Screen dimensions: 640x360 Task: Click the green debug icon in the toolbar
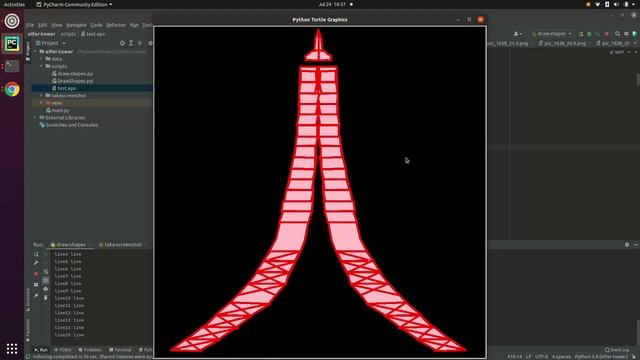(x=589, y=34)
